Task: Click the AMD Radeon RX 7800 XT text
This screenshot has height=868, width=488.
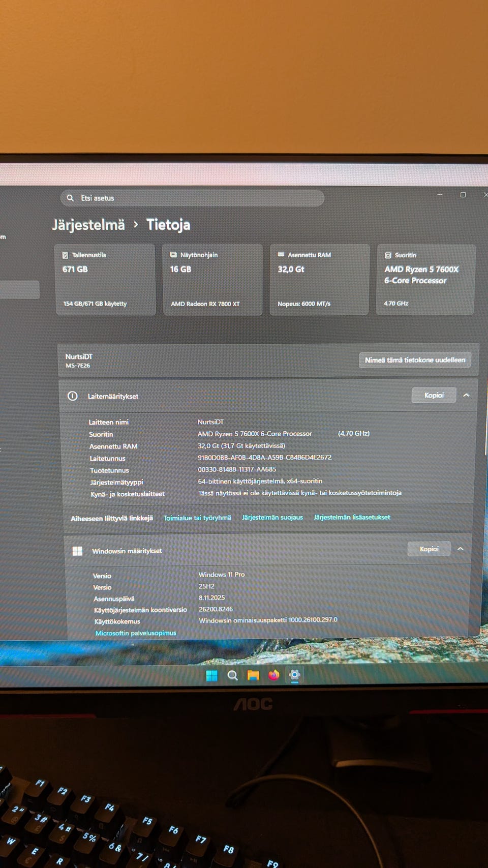Action: pos(205,304)
